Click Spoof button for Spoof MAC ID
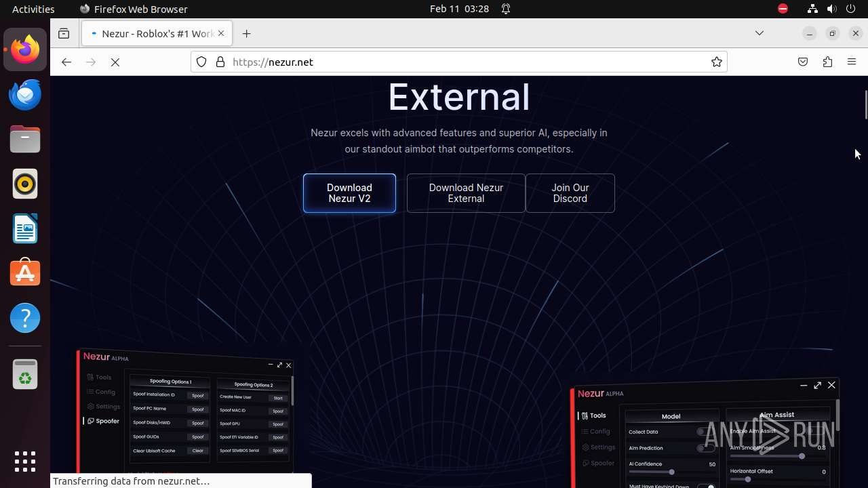868x488 pixels. click(x=278, y=411)
